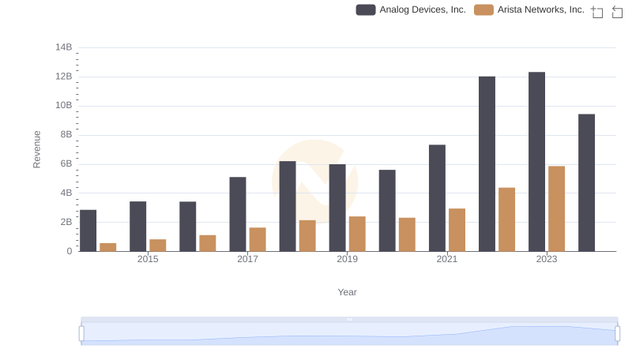Toggle Analog Devices, Inc. legend series
Image resolution: width=632 pixels, height=364 pixels.
point(411,9)
